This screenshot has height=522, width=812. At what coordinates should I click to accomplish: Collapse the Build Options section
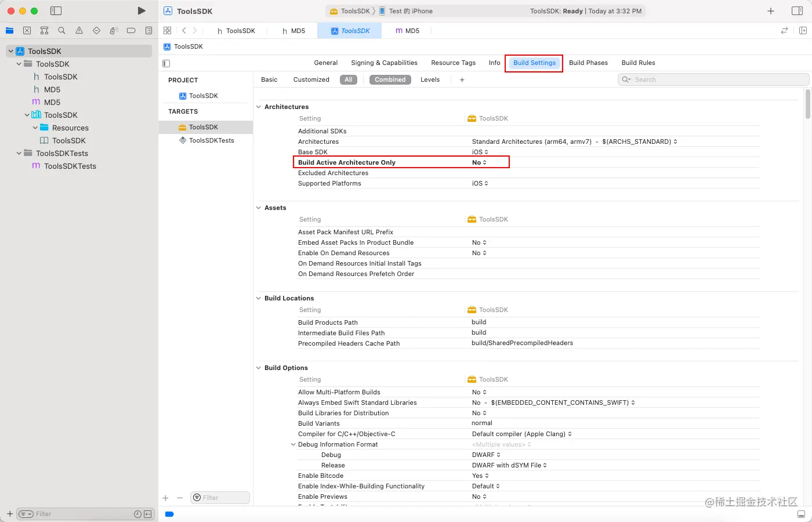tap(259, 368)
